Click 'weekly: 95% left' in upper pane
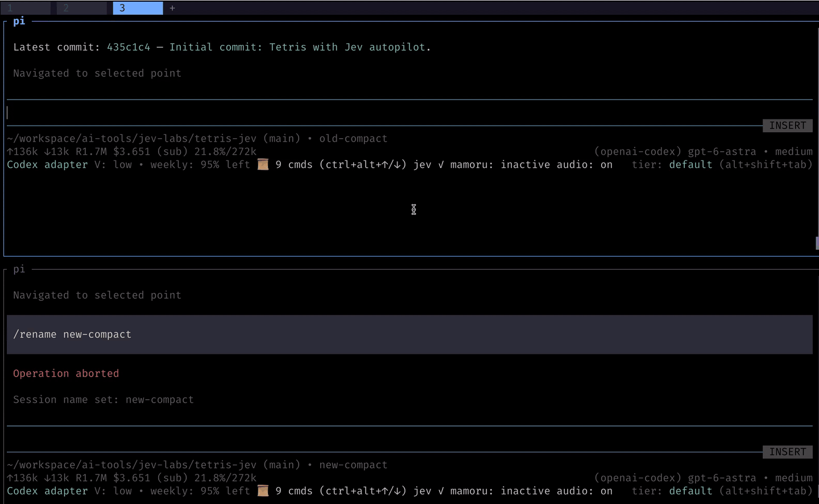This screenshot has width=819, height=504. point(200,165)
